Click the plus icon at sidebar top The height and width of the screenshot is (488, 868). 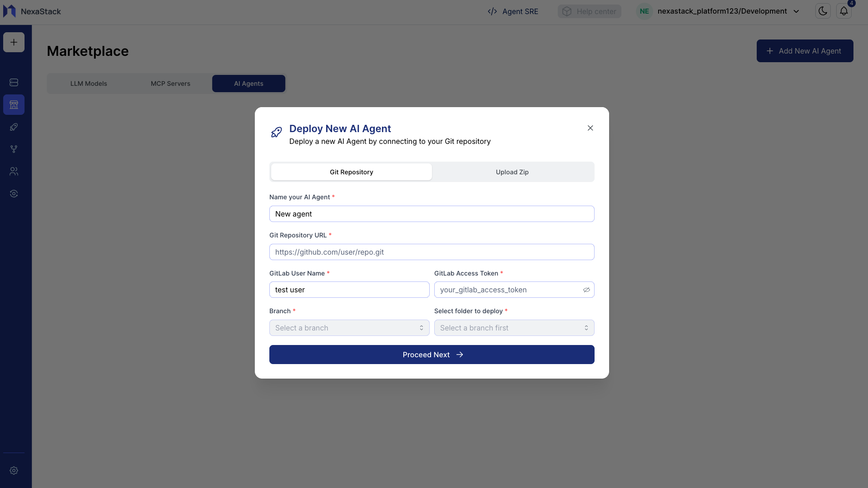point(14,42)
